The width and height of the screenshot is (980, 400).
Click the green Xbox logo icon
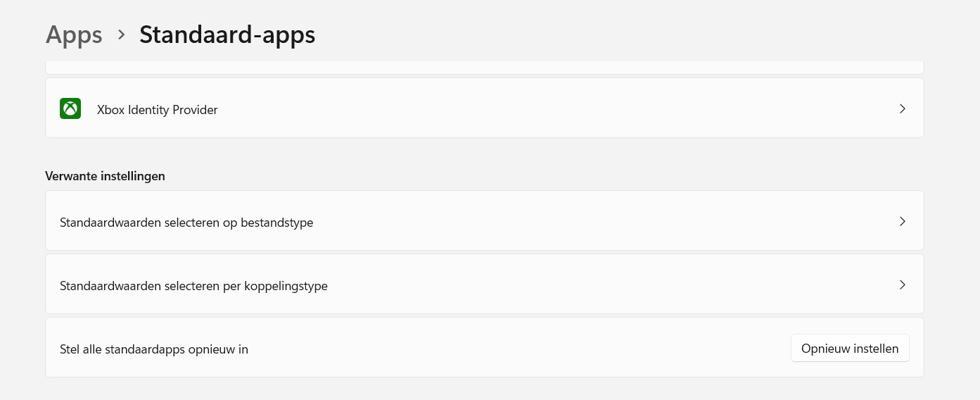point(70,108)
